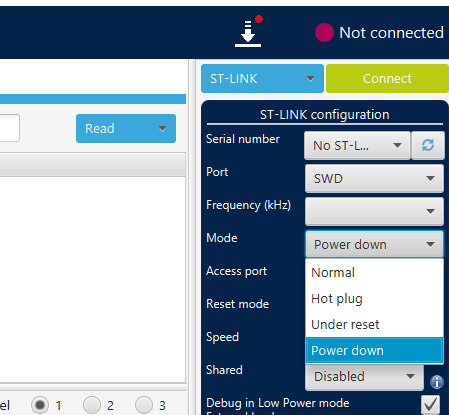Click the Access port label
The height and width of the screenshot is (415, 449).
237,271
